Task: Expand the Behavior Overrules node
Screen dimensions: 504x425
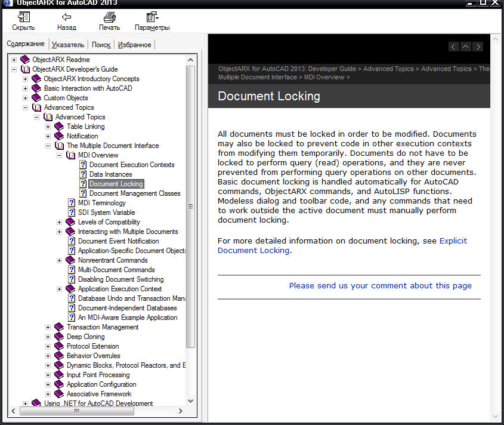Action: click(48, 356)
